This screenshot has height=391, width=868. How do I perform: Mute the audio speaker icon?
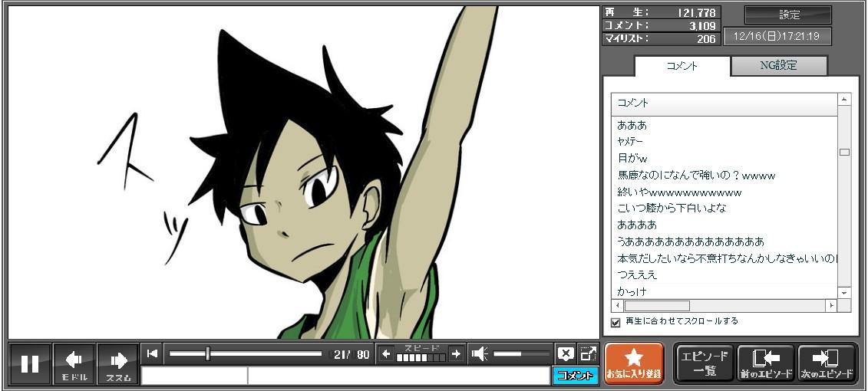(x=480, y=353)
